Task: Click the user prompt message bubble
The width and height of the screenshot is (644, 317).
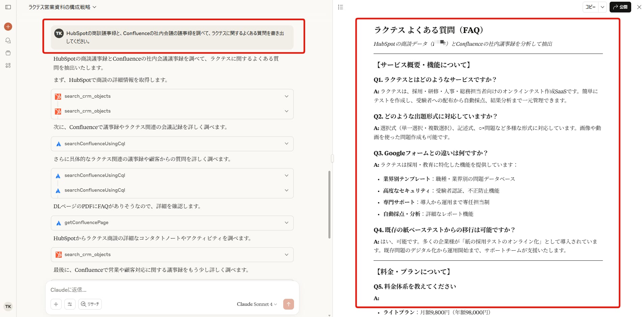Action: tap(172, 37)
